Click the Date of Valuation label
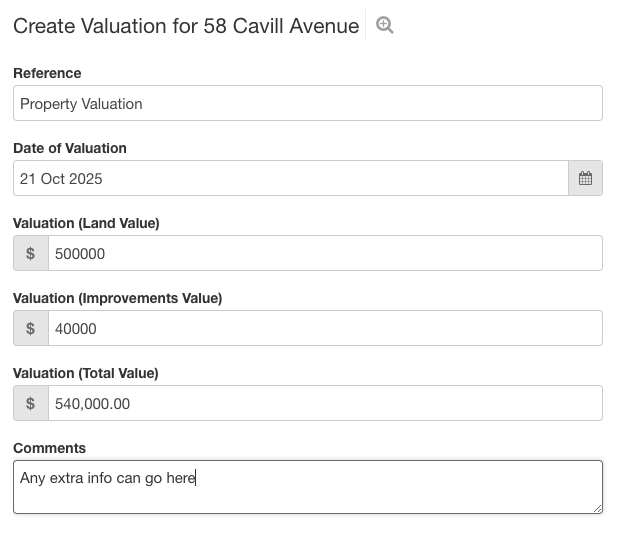The width and height of the screenshot is (631, 541). pyautogui.click(x=70, y=148)
